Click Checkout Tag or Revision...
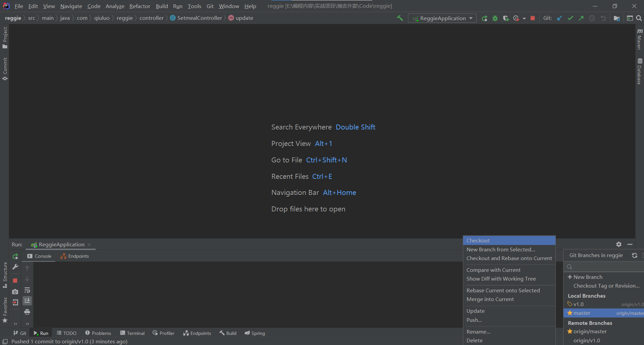The width and height of the screenshot is (644, 345). [604, 286]
